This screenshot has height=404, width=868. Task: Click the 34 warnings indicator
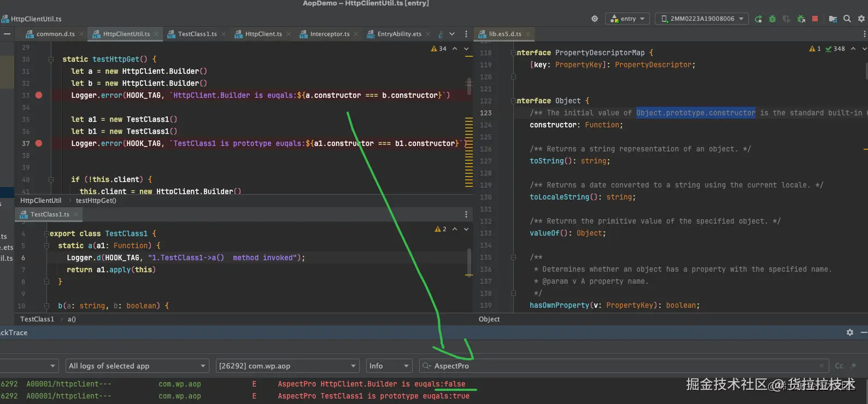click(439, 49)
